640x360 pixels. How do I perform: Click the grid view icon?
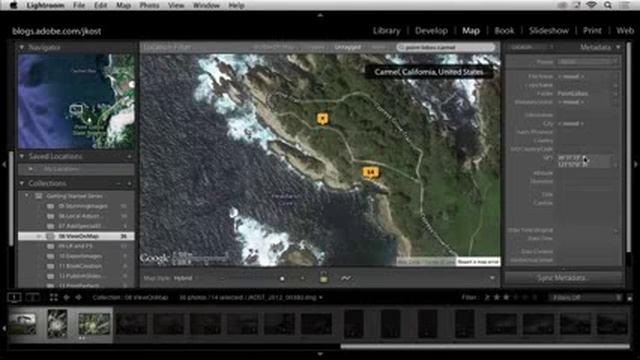click(53, 298)
